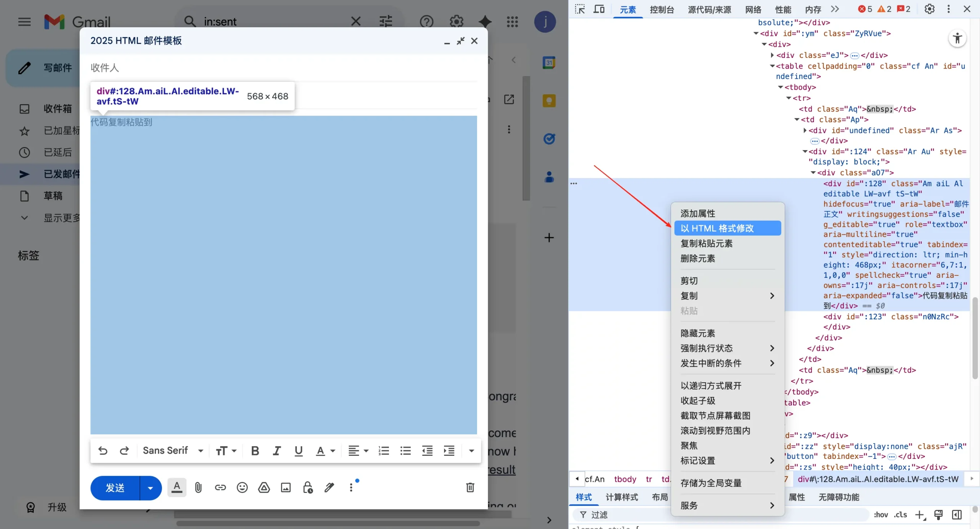Open the send options dropdown arrow
This screenshot has width=980, height=529.
coord(150,488)
